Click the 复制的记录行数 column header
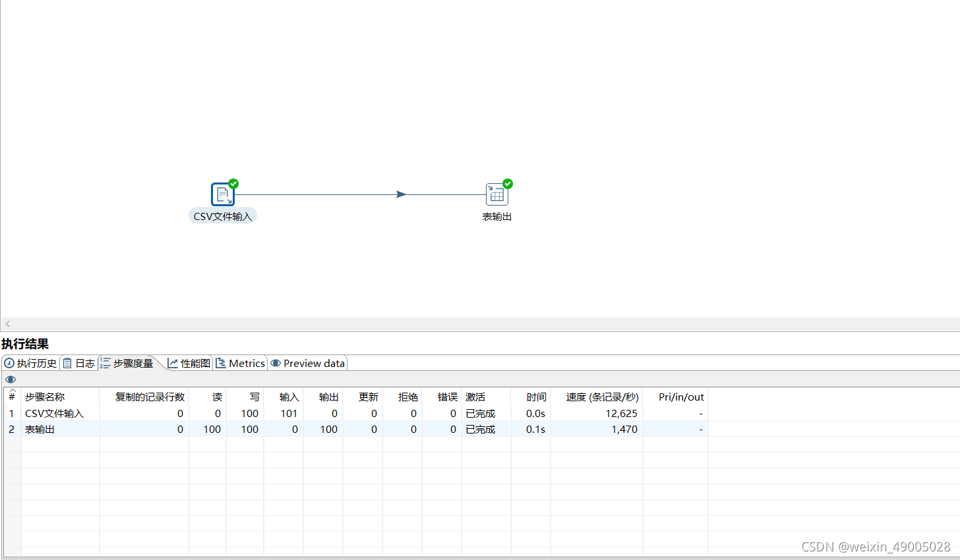The width and height of the screenshot is (960, 560). pos(144,397)
